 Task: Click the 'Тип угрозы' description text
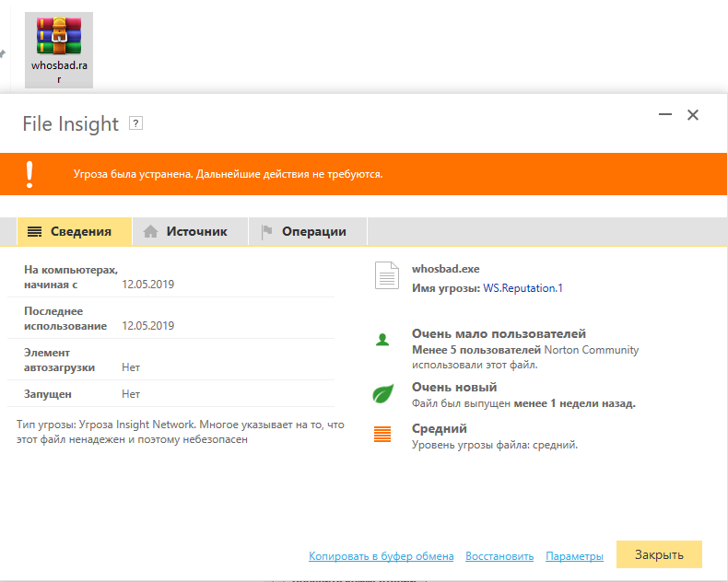[x=181, y=432]
